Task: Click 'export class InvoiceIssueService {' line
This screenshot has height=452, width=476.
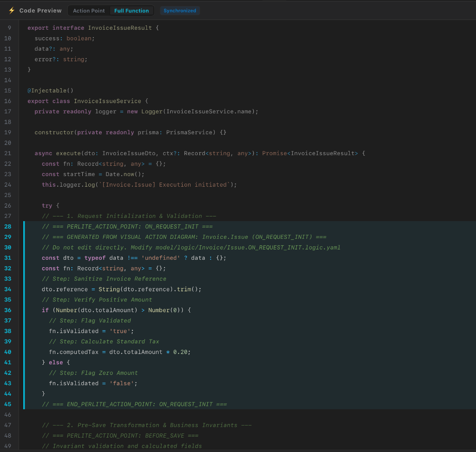Action: tap(88, 101)
